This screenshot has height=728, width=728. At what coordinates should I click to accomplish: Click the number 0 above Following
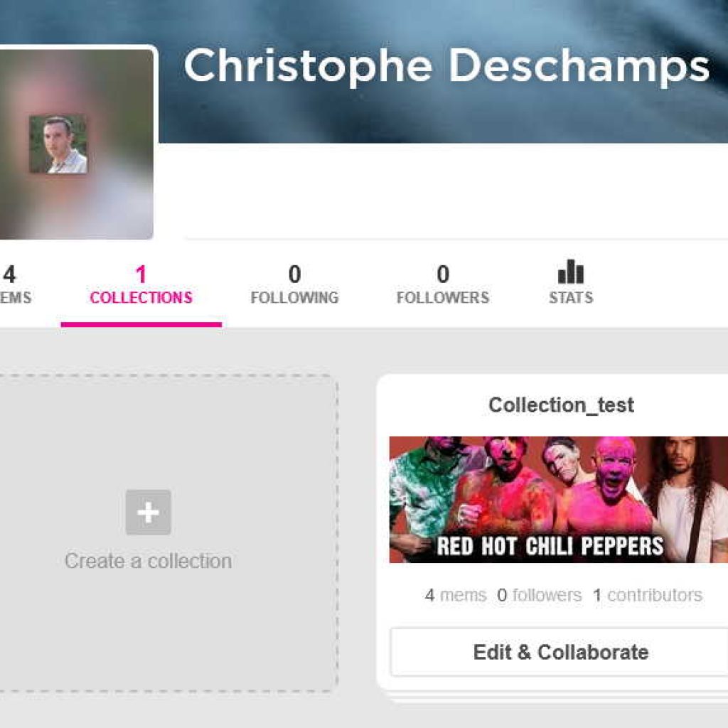tap(295, 274)
